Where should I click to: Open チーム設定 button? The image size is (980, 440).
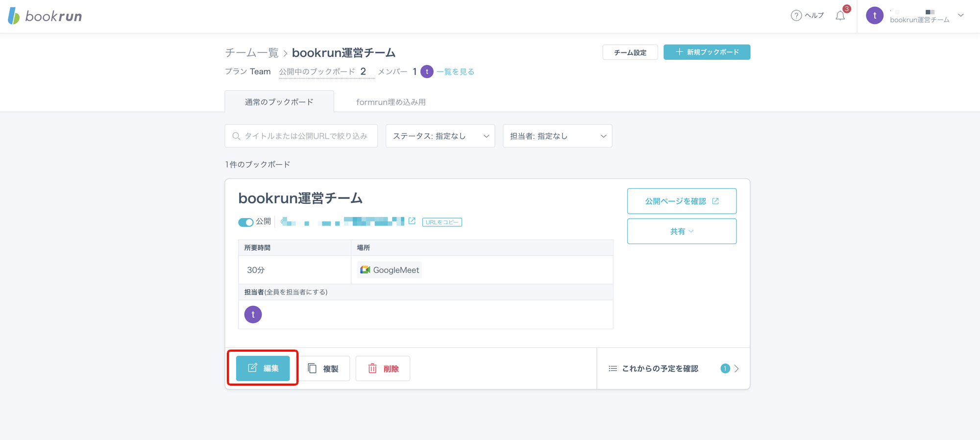(630, 52)
